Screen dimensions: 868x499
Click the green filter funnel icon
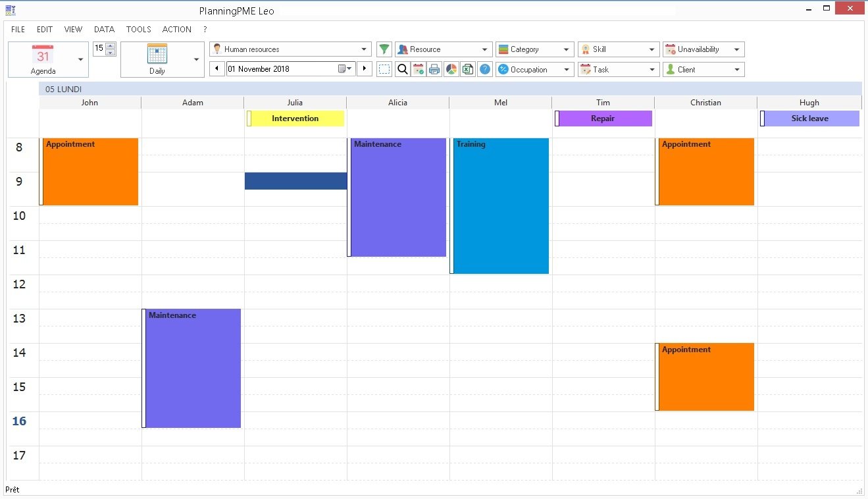tap(384, 49)
